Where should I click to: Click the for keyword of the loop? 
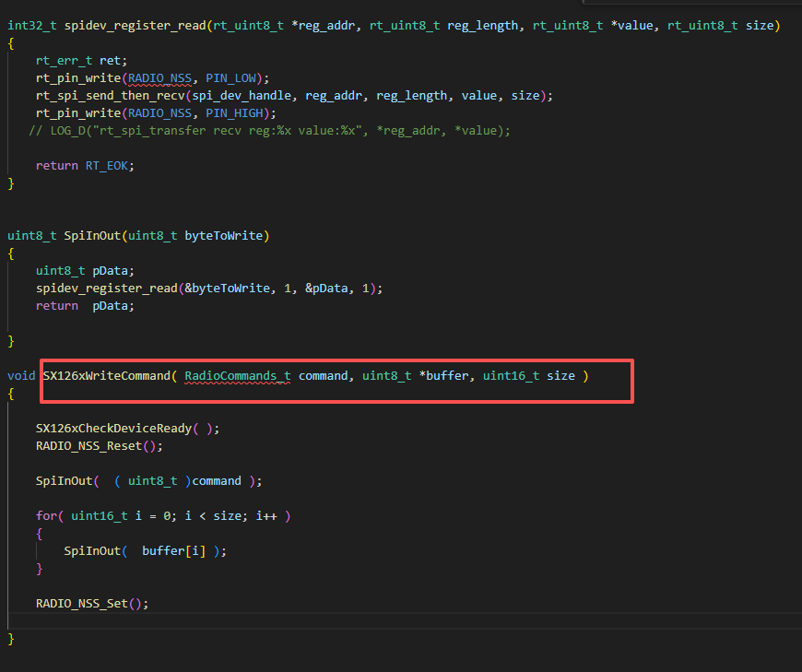click(46, 516)
